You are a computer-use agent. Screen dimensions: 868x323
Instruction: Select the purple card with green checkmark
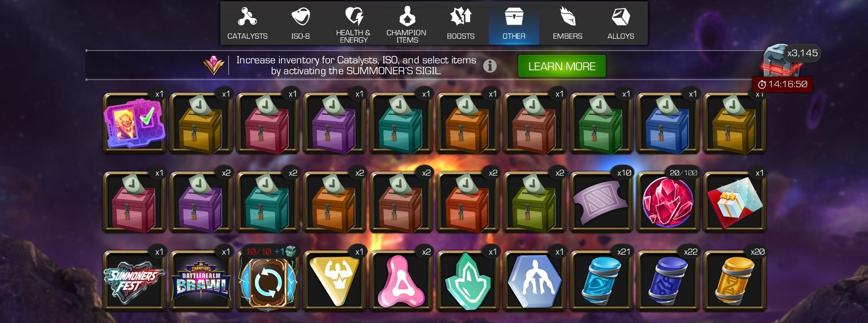pyautogui.click(x=135, y=123)
